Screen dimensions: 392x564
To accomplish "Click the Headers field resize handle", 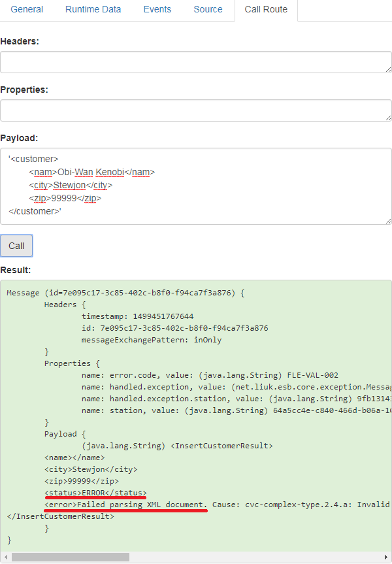I will (387, 69).
